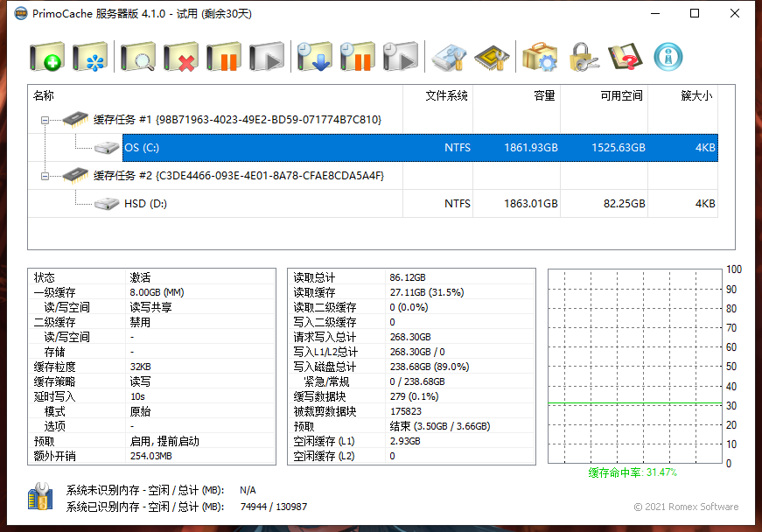Flush deferred writes with clock arrow icon
The image size is (762, 532).
click(x=314, y=58)
